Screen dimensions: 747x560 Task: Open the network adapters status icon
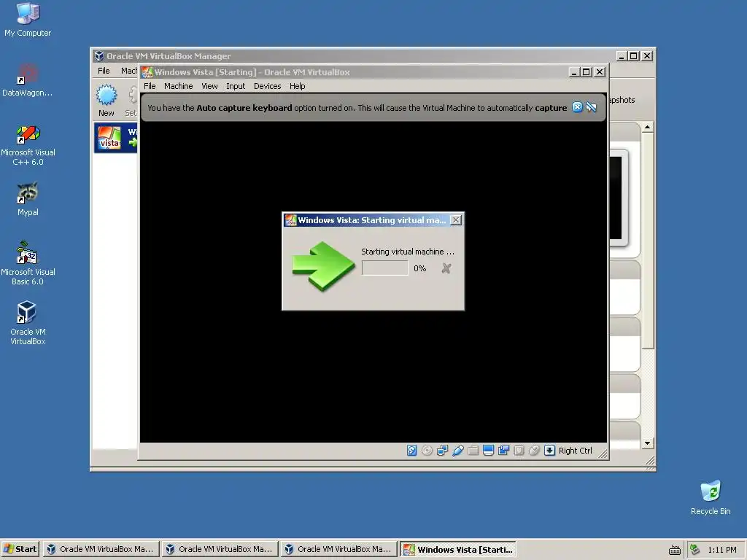coord(442,451)
